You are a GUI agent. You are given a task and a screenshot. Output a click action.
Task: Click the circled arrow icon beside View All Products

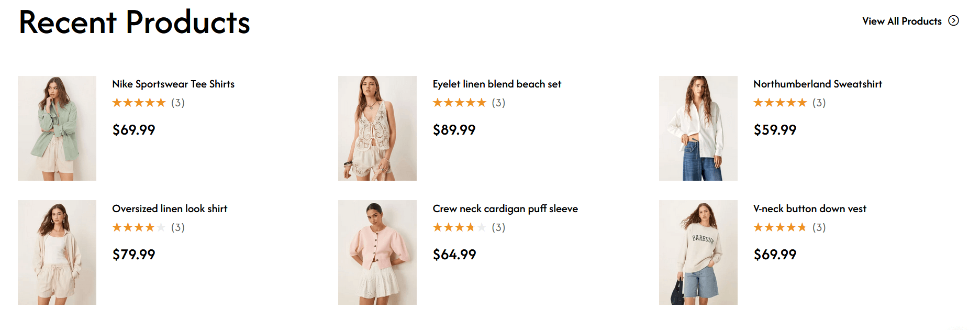(x=954, y=21)
